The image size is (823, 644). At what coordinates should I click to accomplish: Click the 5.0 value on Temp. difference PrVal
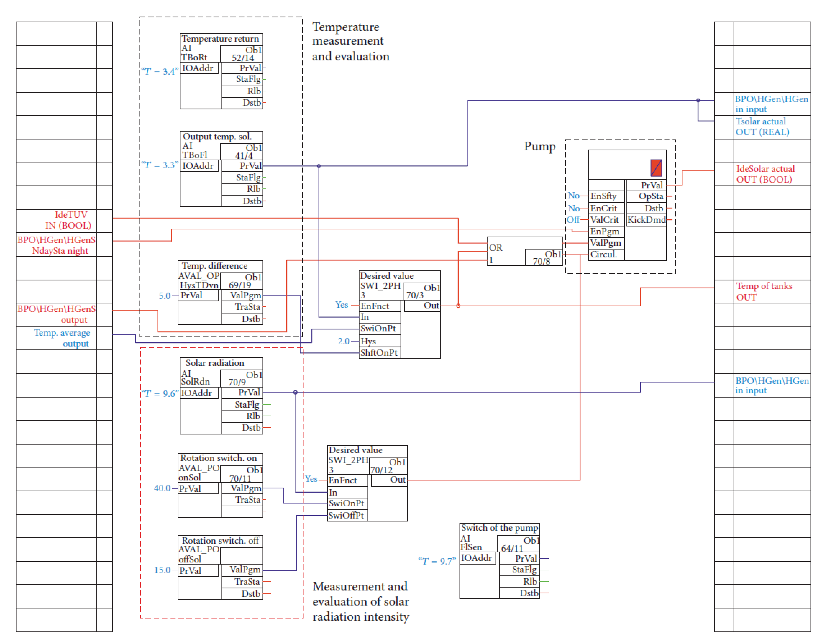point(164,296)
